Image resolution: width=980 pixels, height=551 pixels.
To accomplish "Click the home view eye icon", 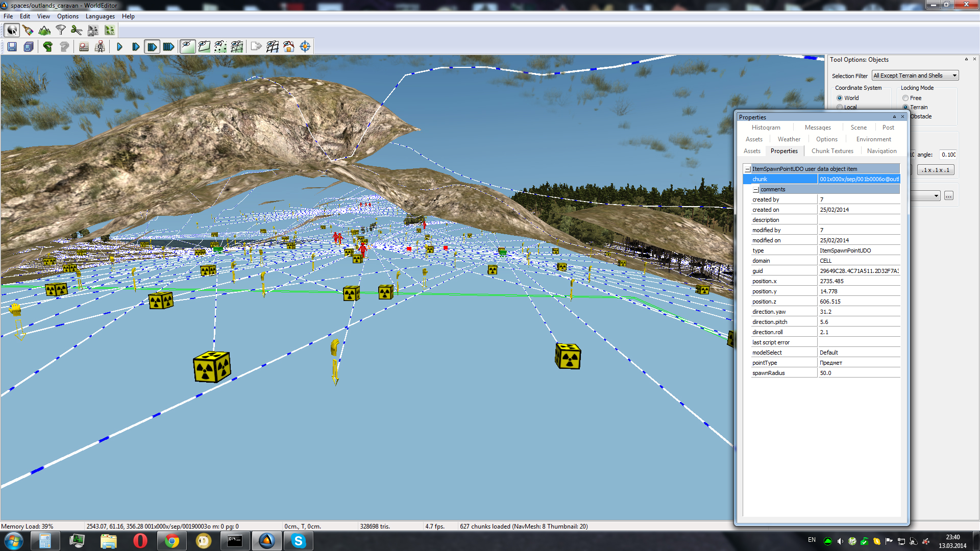I will 288,47.
